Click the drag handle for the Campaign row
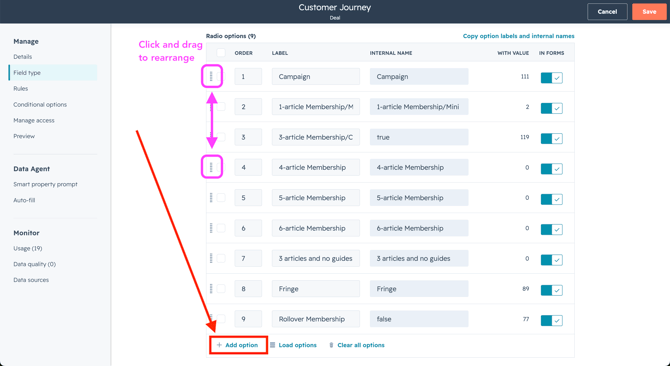 [x=211, y=76]
